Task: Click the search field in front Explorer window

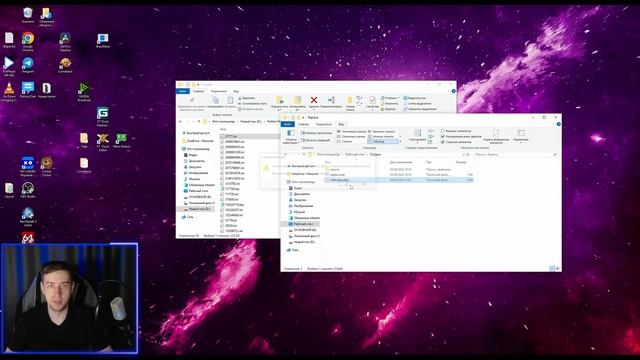Action: click(514, 155)
